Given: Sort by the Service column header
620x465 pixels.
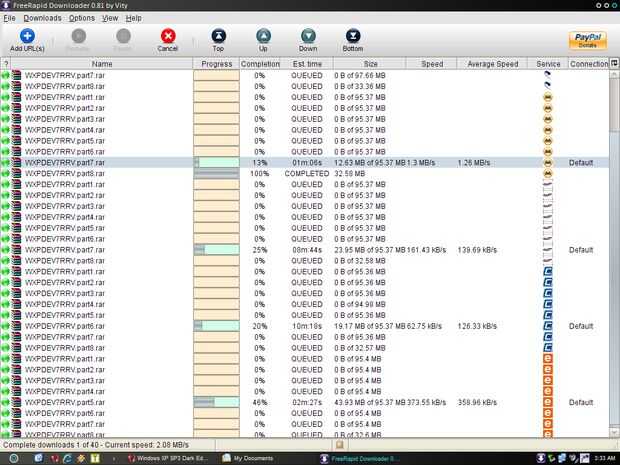Looking at the screenshot, I should pyautogui.click(x=548, y=64).
